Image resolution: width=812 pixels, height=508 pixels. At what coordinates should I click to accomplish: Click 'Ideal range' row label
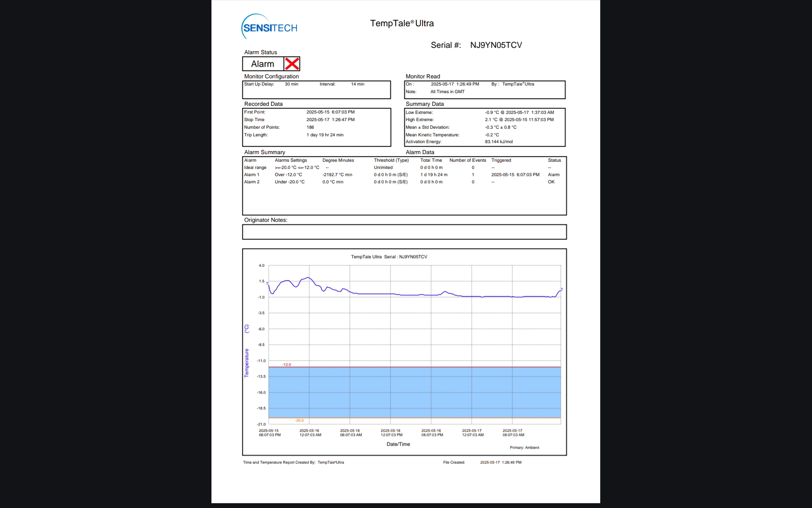255,168
